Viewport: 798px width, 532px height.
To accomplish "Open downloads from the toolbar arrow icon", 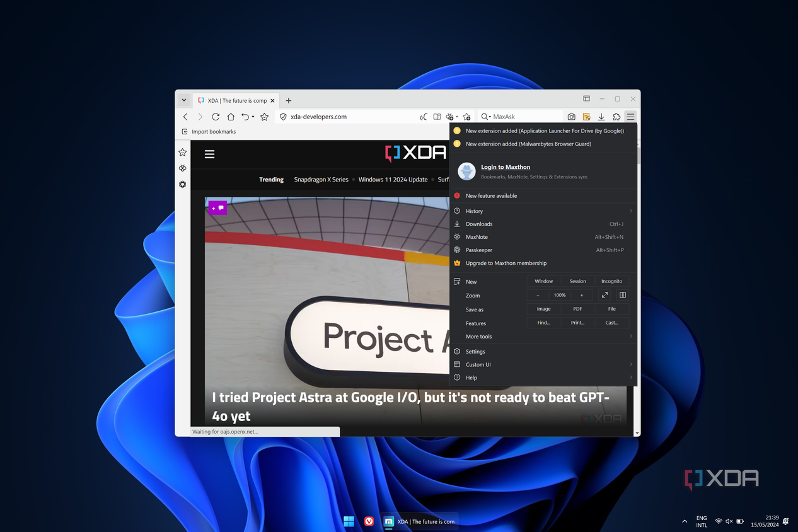I will click(601, 117).
